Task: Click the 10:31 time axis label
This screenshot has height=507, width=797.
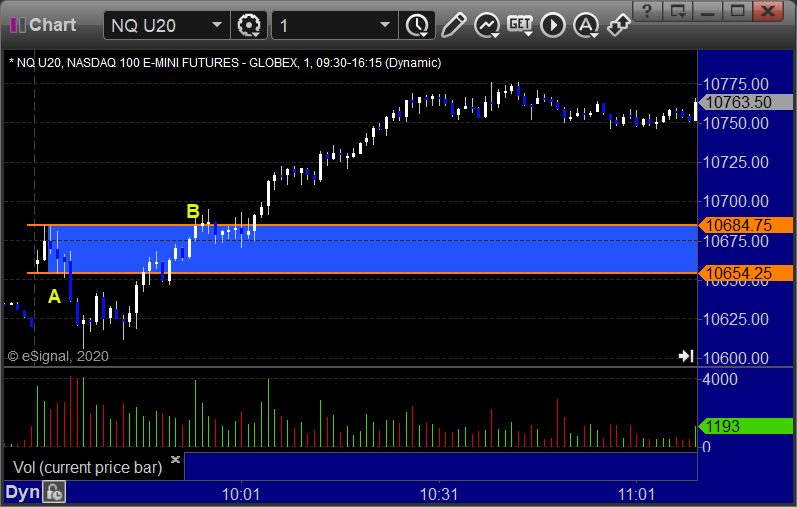Action: click(x=439, y=494)
